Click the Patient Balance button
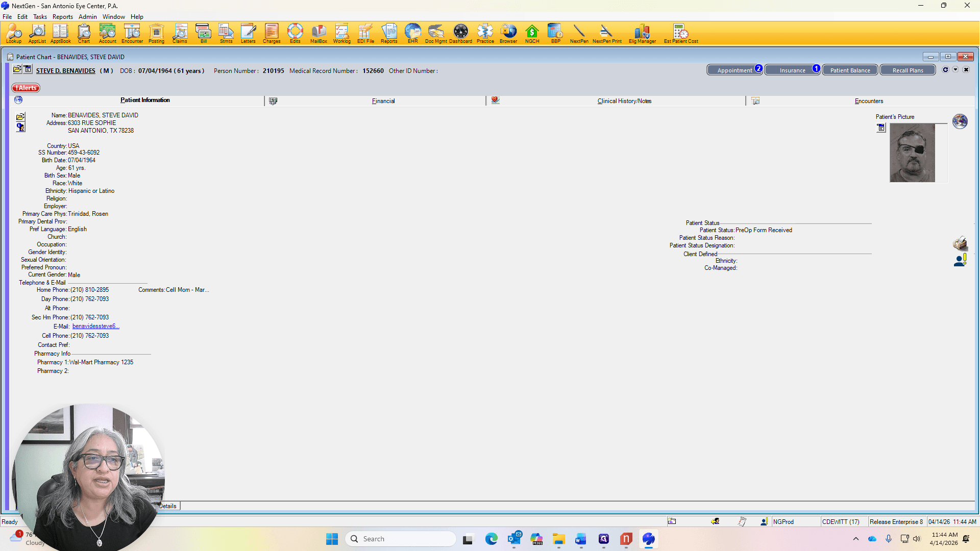The height and width of the screenshot is (551, 980). 850,70
